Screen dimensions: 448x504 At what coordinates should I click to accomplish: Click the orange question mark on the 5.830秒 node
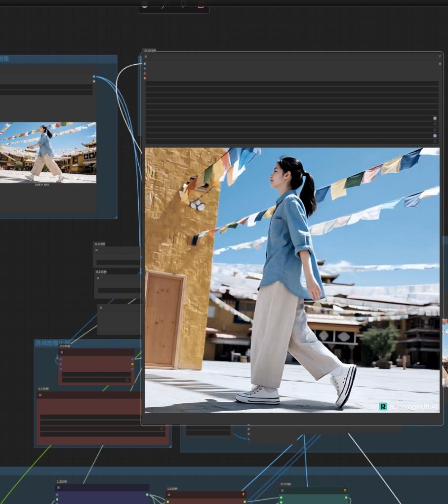(243, 495)
